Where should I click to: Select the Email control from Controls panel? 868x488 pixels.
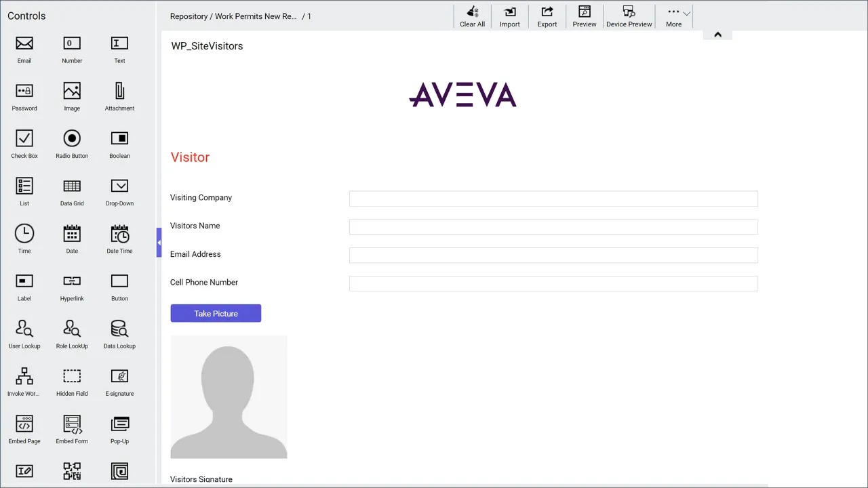click(x=24, y=49)
